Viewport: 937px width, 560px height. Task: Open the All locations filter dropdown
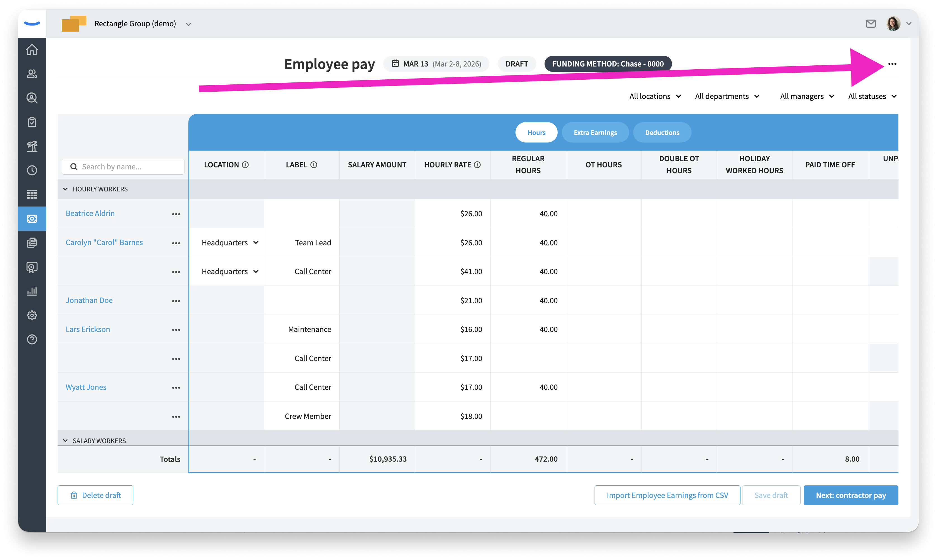point(655,96)
